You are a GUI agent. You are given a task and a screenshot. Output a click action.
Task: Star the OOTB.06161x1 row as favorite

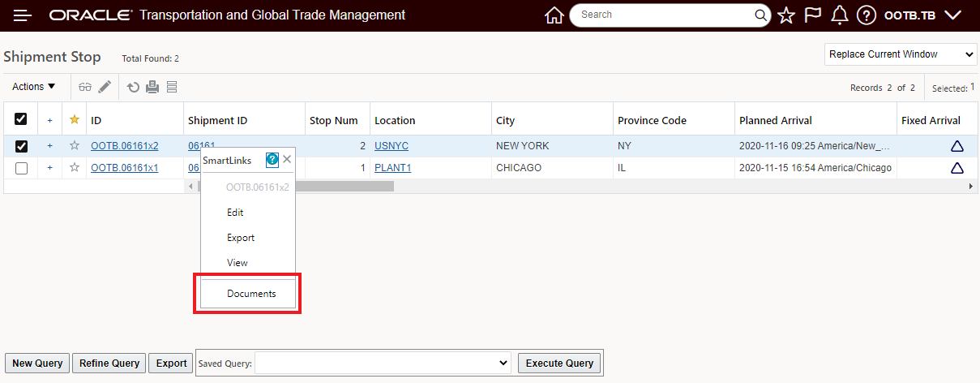(x=75, y=168)
